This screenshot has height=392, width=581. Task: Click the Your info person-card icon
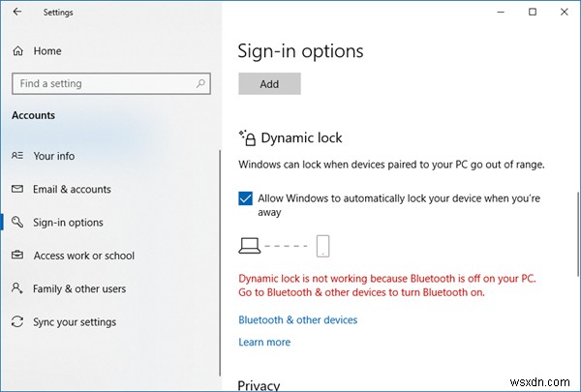17,155
